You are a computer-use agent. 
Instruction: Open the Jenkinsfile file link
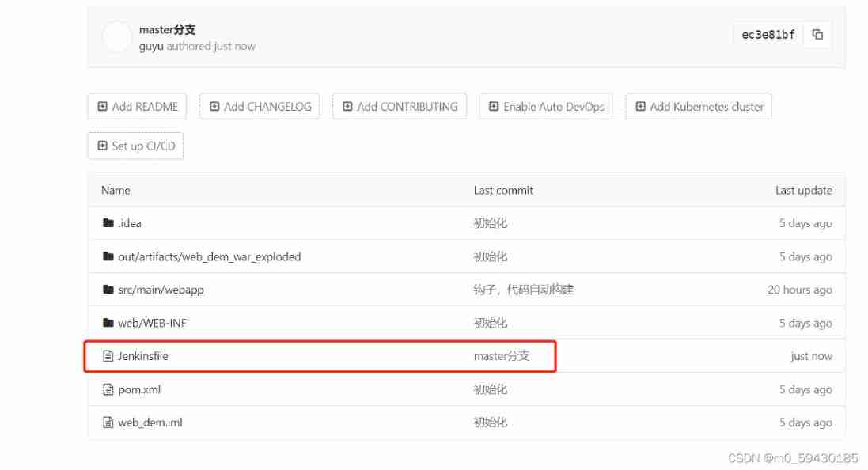click(143, 356)
